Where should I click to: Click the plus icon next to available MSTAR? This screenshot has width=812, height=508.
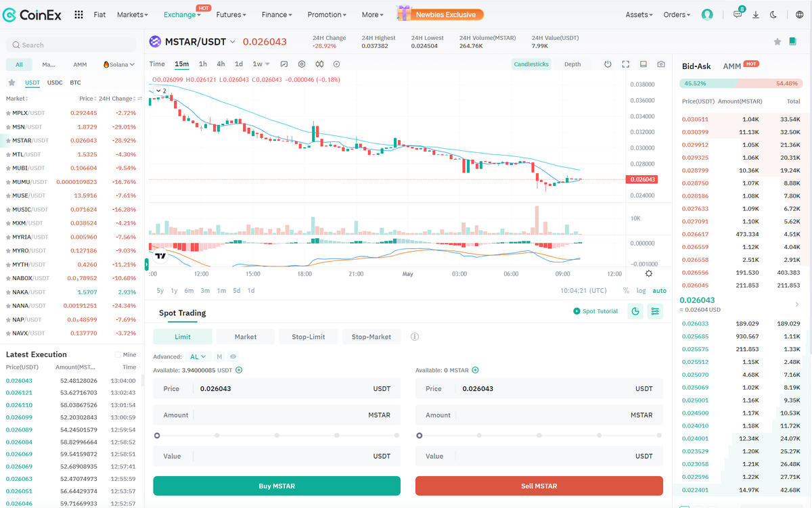click(x=475, y=370)
